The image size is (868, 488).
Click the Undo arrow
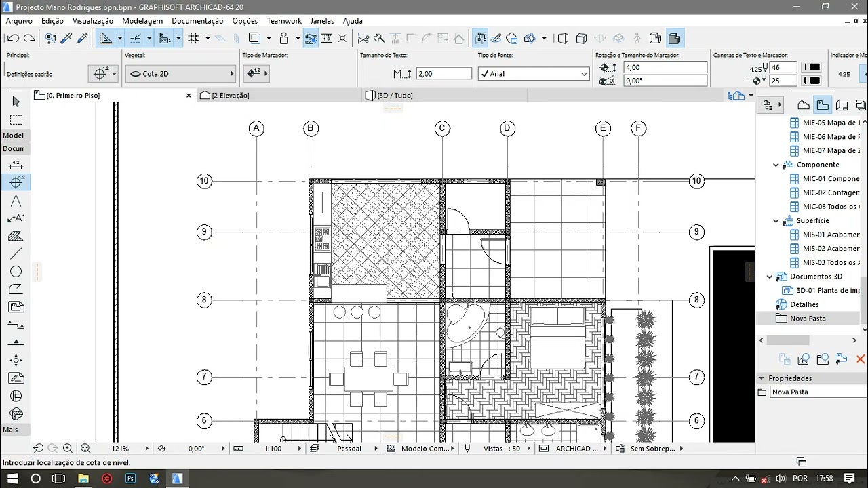[13, 39]
